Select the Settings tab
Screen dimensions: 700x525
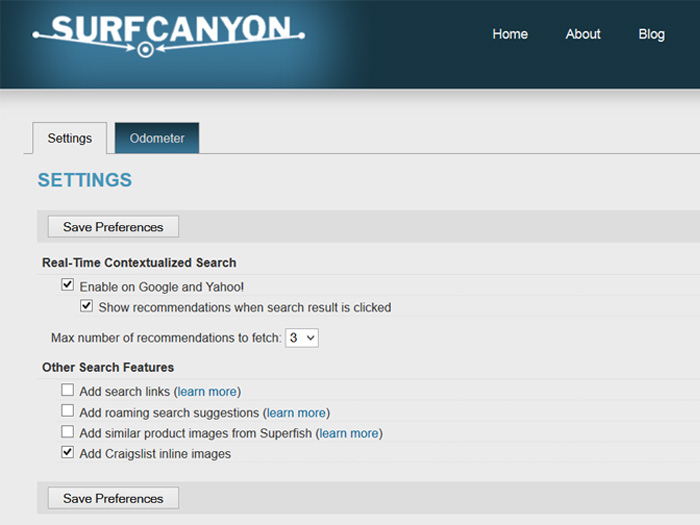[x=70, y=138]
